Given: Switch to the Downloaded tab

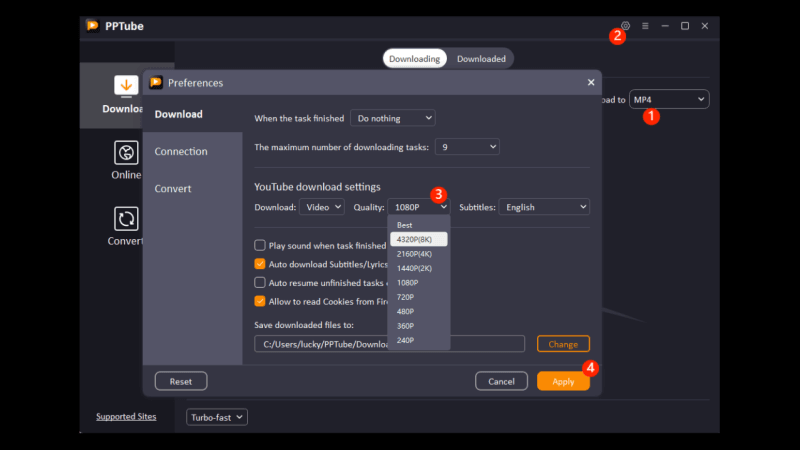Looking at the screenshot, I should click(481, 59).
